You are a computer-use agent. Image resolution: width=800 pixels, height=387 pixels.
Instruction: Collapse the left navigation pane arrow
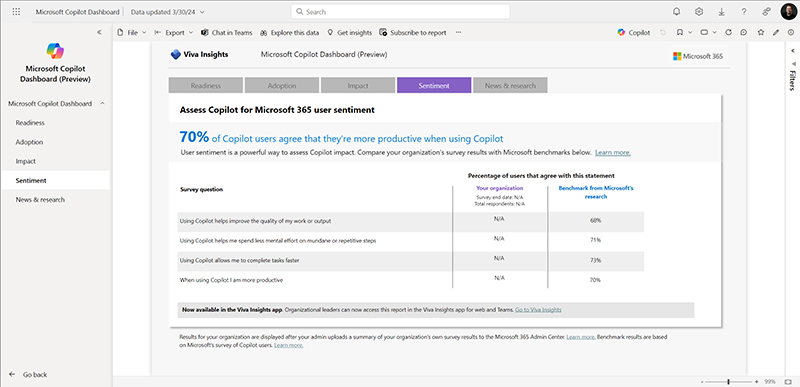pos(99,32)
